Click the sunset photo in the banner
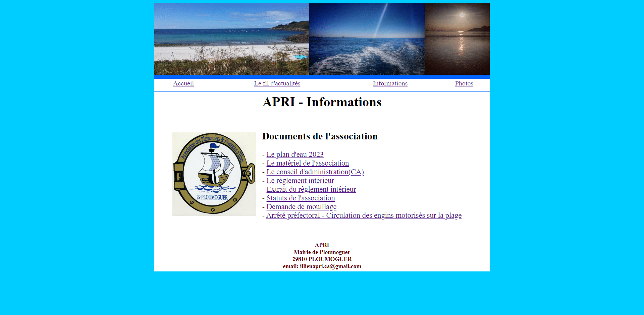 [457, 39]
